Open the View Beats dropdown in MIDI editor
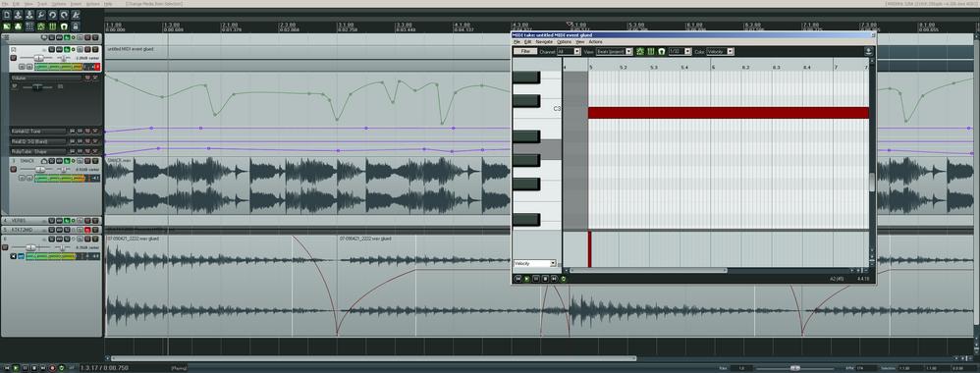 click(615, 51)
